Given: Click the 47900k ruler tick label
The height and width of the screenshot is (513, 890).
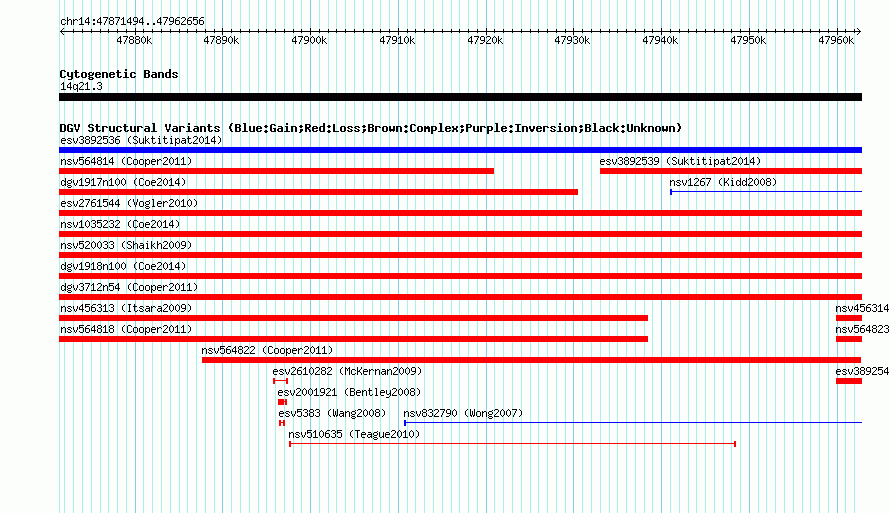Looking at the screenshot, I should coord(309,40).
